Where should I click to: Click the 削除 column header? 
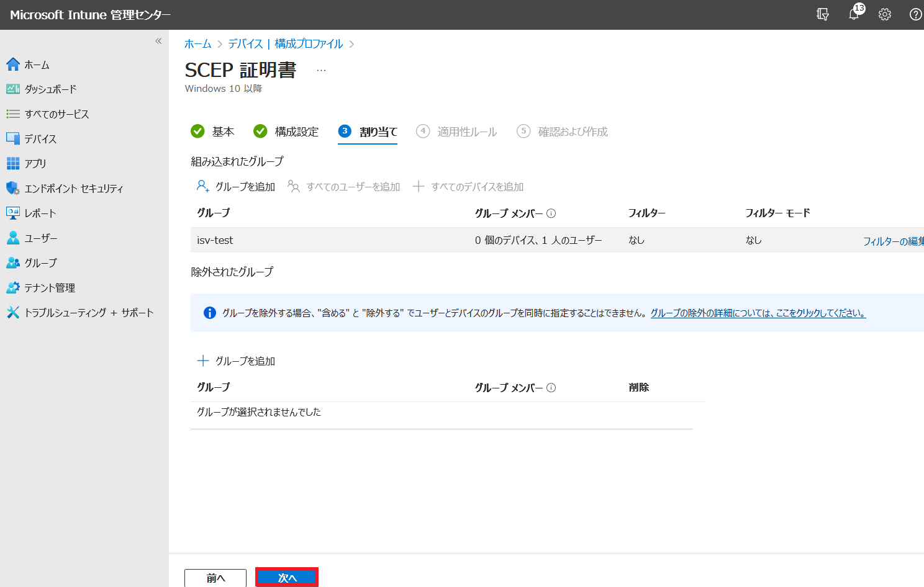click(x=639, y=387)
